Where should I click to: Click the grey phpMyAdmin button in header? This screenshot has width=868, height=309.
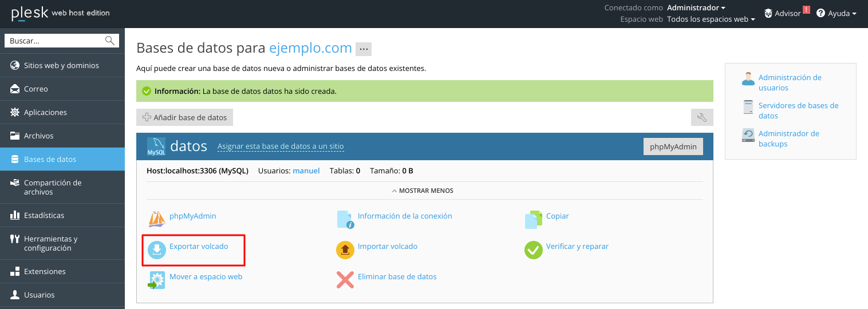pos(673,146)
